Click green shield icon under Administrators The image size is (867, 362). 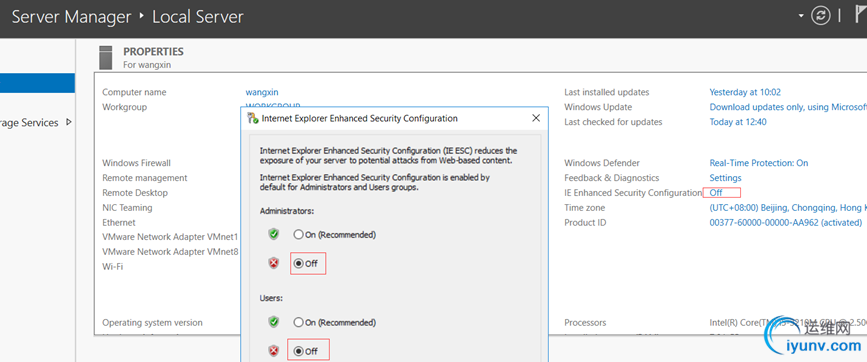point(273,234)
